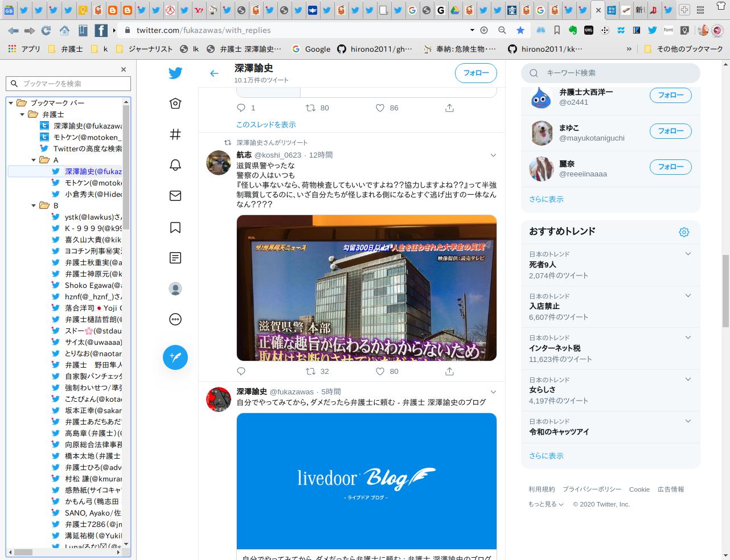Open the browser new tab button
Viewport: 730px width, 560px height.
(684, 10)
